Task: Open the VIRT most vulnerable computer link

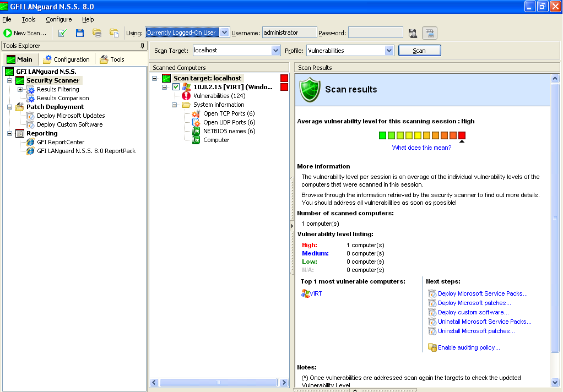Action: (x=316, y=293)
